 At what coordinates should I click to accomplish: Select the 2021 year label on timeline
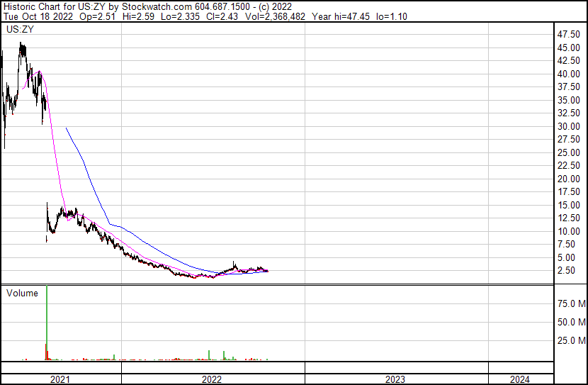click(60, 379)
